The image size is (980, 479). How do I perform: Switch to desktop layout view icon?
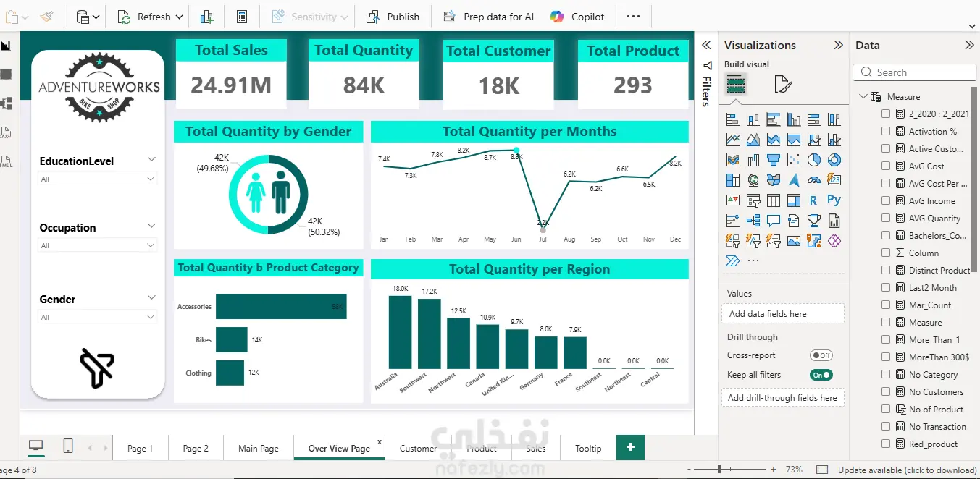point(35,447)
